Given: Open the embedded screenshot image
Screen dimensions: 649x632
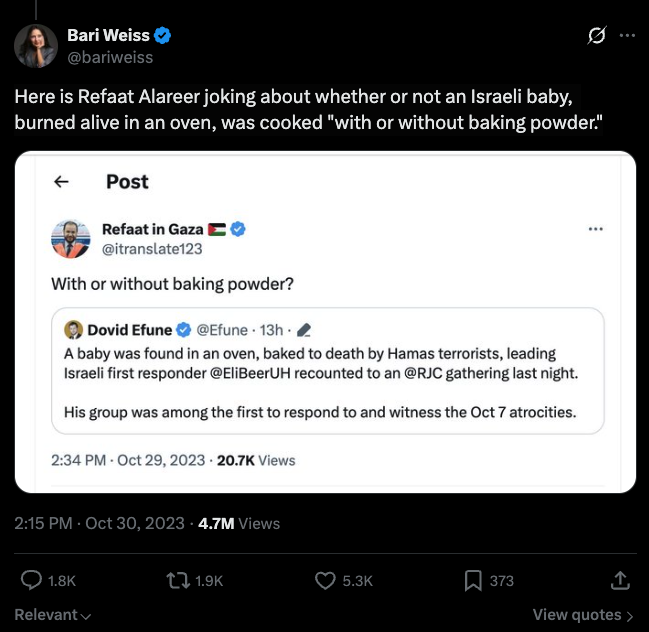Looking at the screenshot, I should 325,321.
